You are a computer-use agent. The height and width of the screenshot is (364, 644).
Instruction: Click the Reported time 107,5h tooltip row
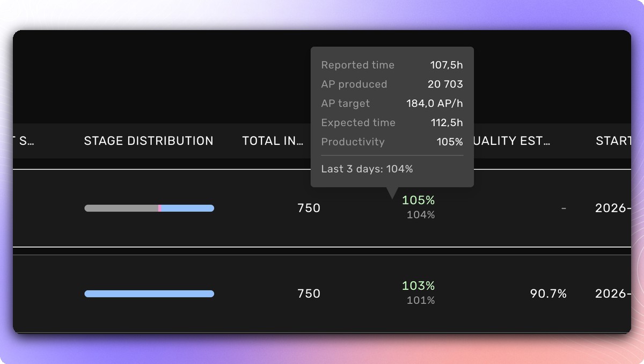(392, 64)
